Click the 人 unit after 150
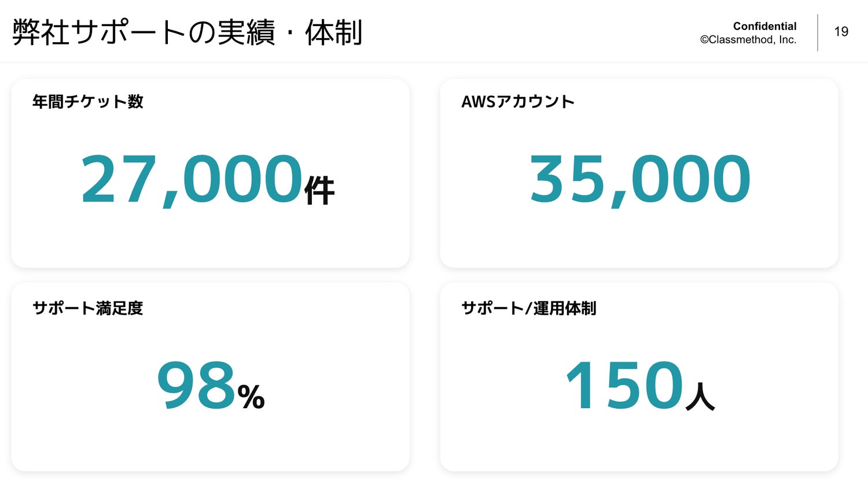Image resolution: width=868 pixels, height=488 pixels. [700, 397]
